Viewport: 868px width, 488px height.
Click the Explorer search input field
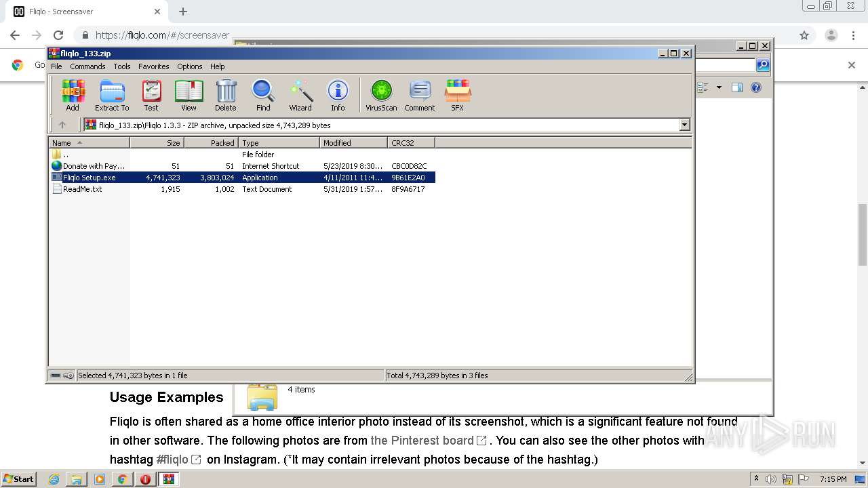click(x=725, y=65)
